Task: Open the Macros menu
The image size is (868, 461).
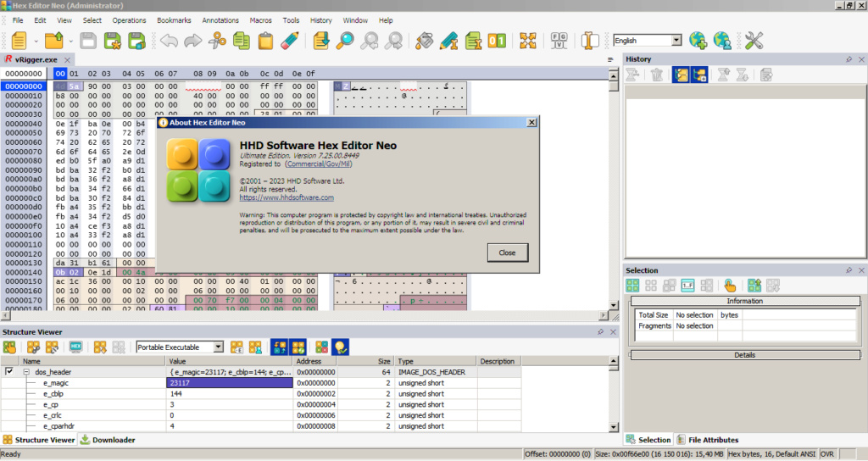Action: 261,20
